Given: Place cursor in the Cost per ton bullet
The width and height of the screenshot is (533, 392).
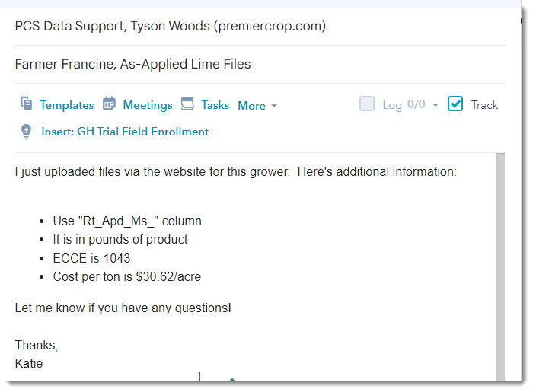Looking at the screenshot, I should tap(126, 277).
